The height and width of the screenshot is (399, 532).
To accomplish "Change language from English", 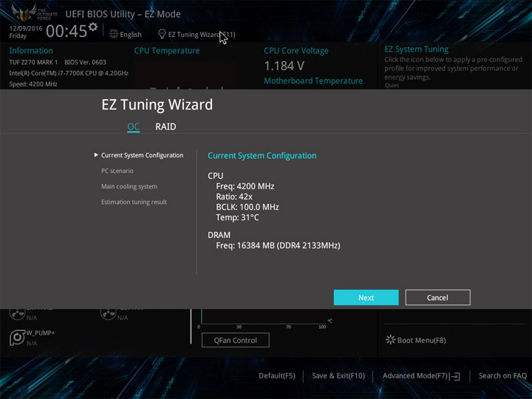I will pos(131,34).
